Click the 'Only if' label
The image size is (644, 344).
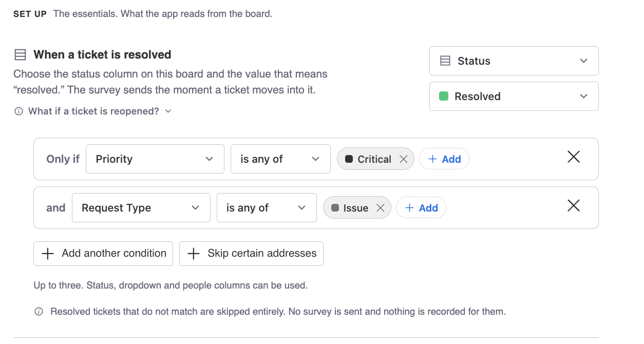(63, 159)
